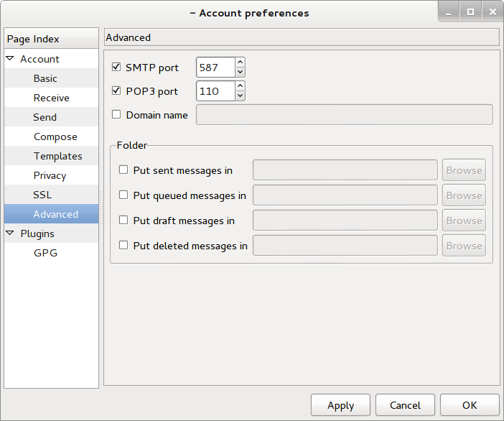This screenshot has width=504, height=421.
Task: Decrease the SMTP port value with down arrow
Action: tap(240, 72)
